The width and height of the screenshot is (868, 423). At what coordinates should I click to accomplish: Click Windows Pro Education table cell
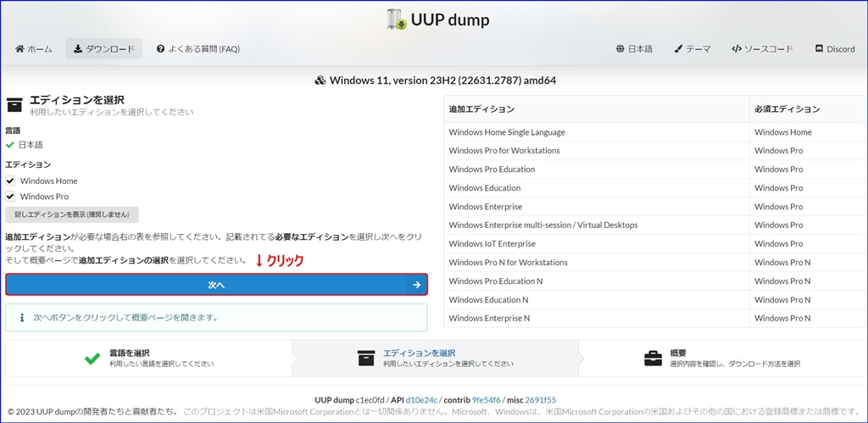(x=597, y=170)
